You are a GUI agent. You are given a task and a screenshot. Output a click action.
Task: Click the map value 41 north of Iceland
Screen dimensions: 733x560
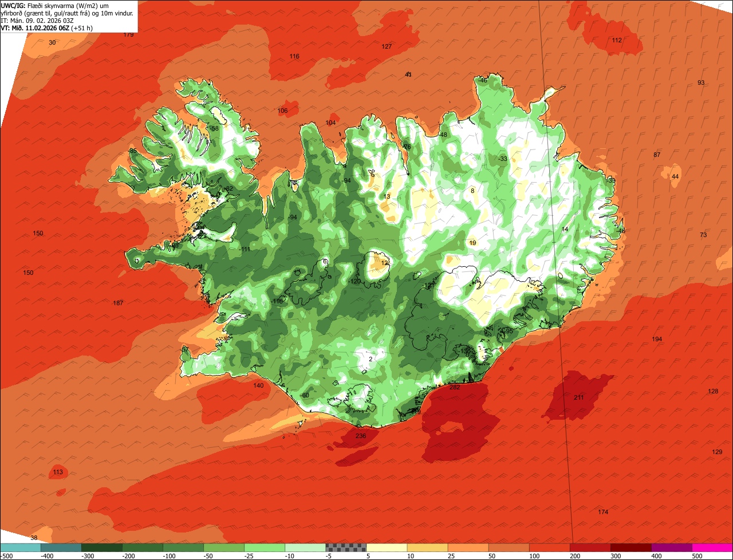408,74
